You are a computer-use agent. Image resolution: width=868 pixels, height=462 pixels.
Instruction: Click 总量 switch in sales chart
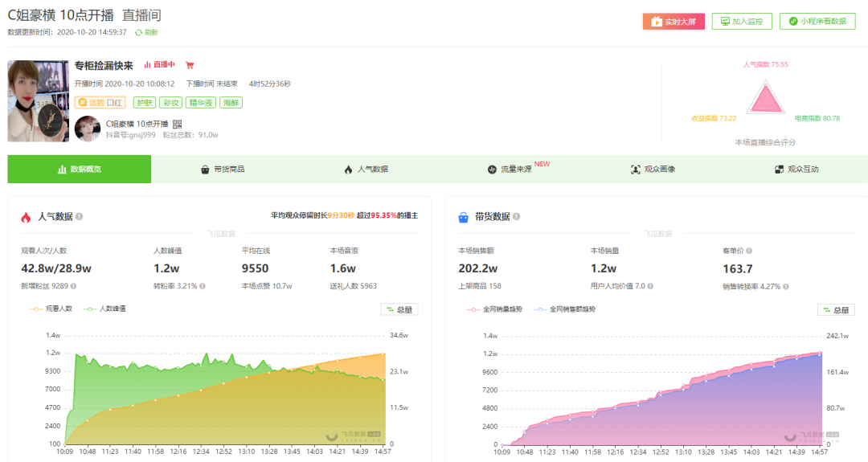pos(836,310)
